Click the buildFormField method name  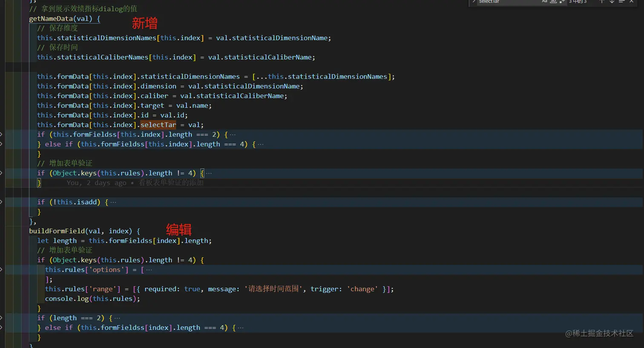57,231
